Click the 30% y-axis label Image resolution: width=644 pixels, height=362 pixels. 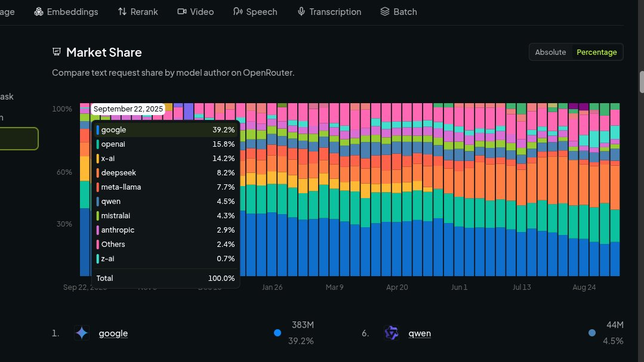point(64,224)
